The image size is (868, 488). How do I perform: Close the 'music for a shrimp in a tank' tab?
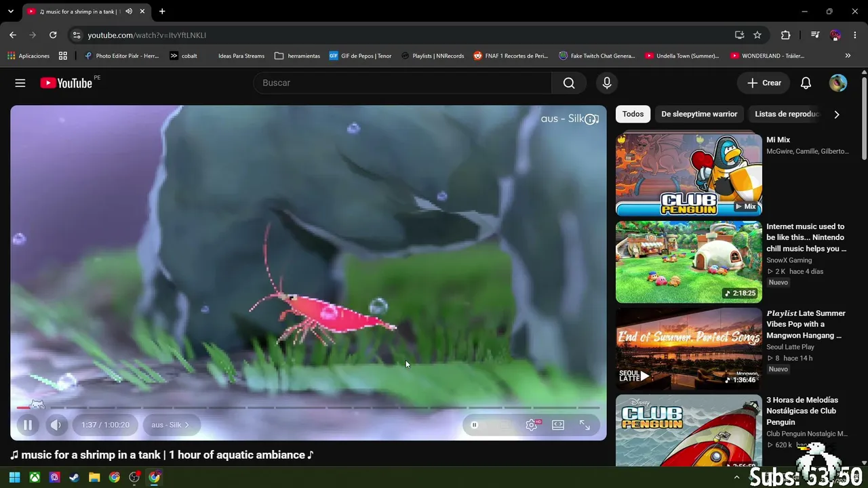143,12
